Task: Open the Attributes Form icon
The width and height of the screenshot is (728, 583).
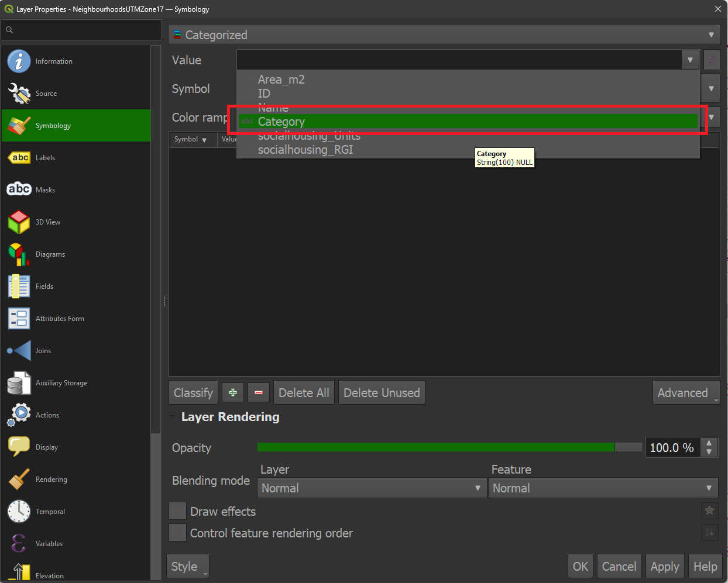Action: coord(19,318)
